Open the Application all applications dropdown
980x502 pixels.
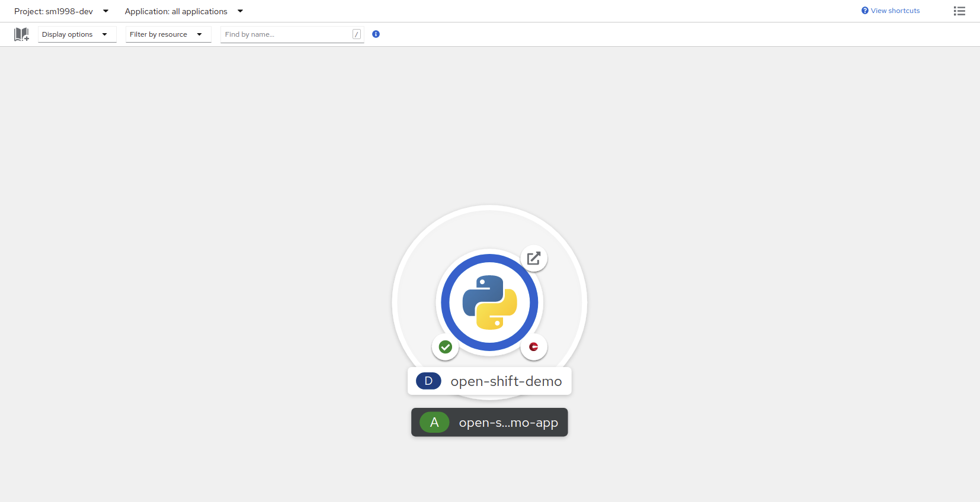[184, 11]
